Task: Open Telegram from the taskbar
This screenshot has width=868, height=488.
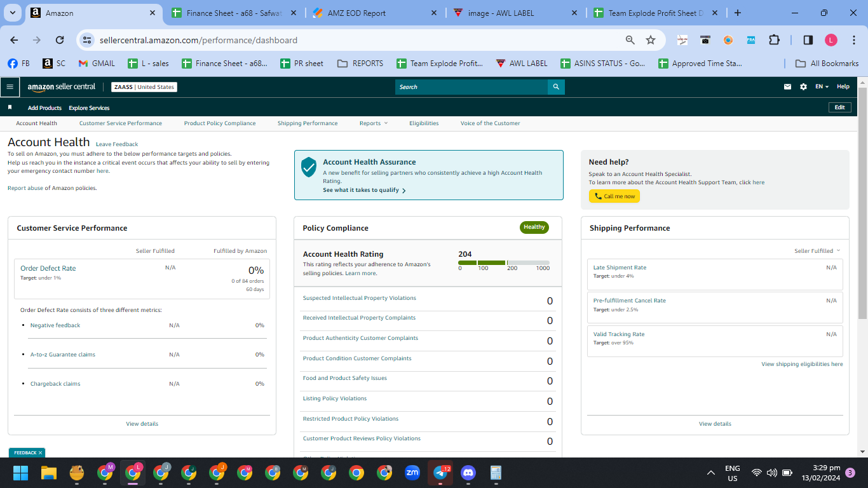Action: pos(440,473)
